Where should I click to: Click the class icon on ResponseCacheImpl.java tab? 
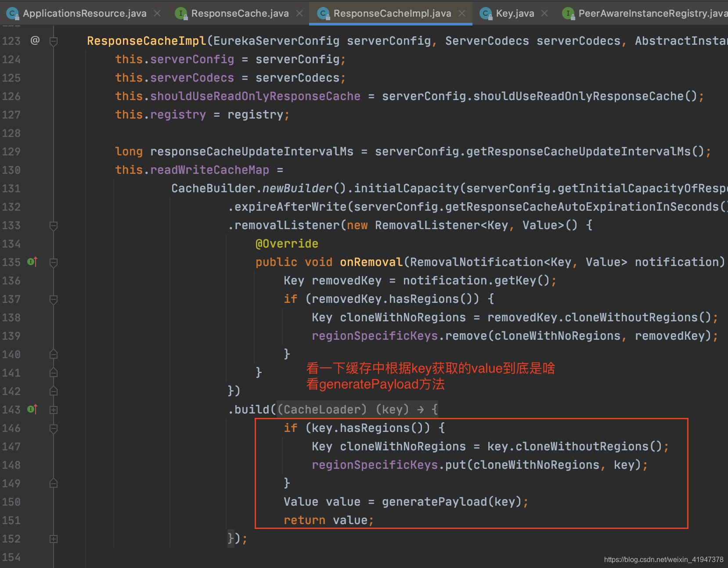(324, 14)
